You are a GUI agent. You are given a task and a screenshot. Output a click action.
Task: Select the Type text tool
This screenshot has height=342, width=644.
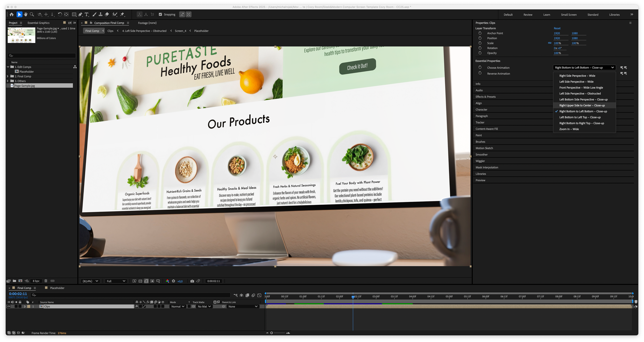[x=87, y=14]
